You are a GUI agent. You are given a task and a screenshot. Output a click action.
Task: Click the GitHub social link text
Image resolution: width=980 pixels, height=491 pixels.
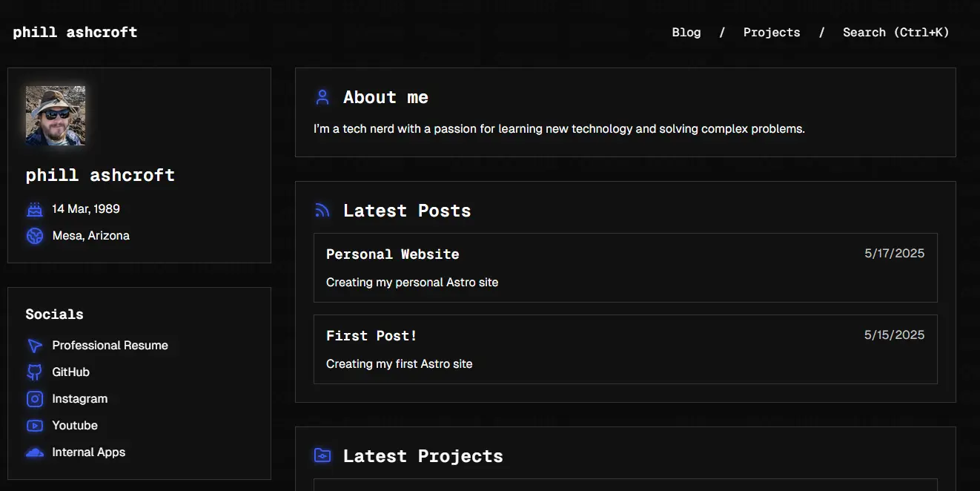coord(70,372)
